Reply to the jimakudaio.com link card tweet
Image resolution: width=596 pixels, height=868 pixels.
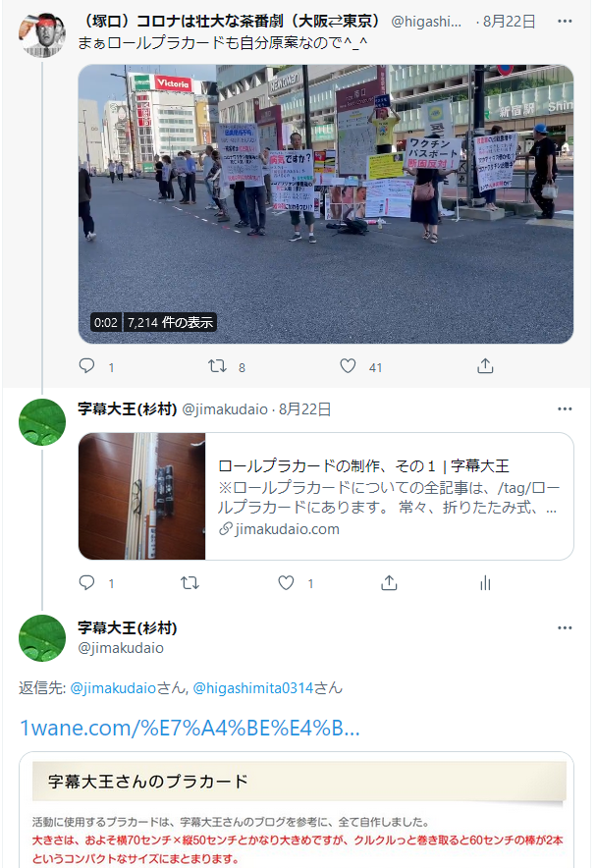coord(86,582)
